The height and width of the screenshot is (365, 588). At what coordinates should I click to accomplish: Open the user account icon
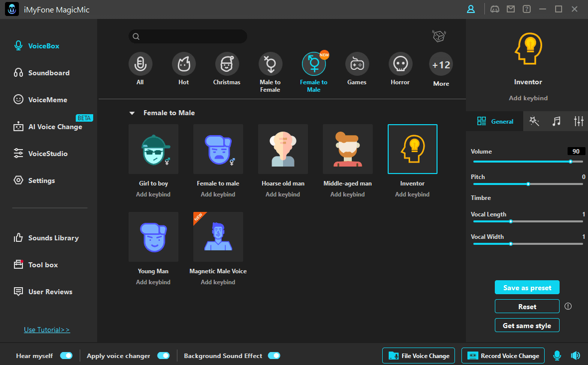pyautogui.click(x=470, y=9)
